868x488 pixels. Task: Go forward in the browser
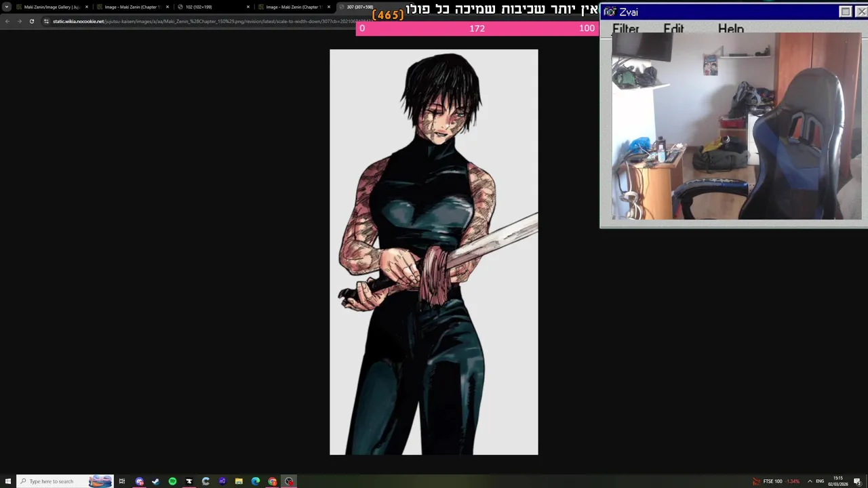pos(19,21)
